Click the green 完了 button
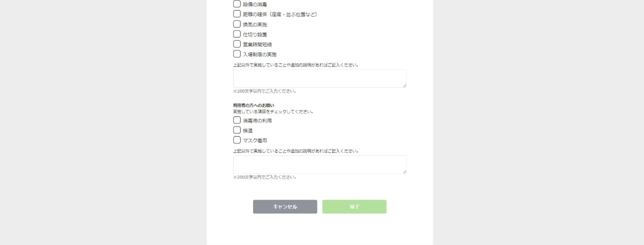The height and width of the screenshot is (245, 644). 354,207
